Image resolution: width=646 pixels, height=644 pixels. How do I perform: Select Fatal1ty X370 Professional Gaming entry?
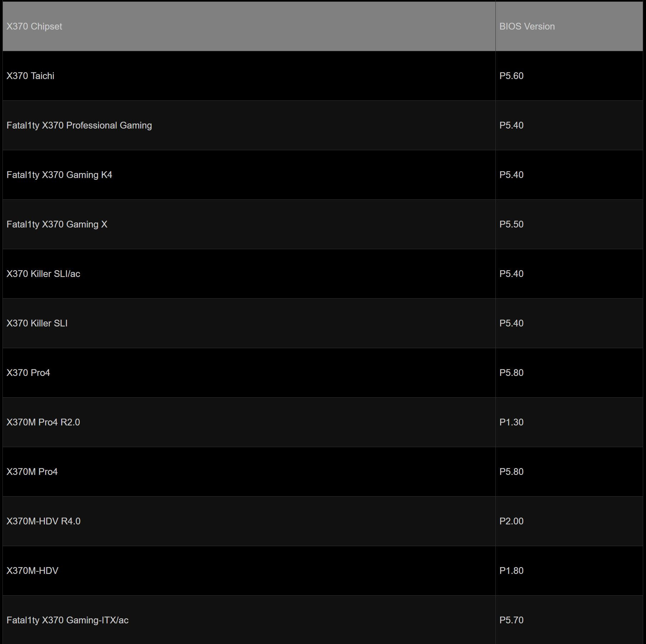[x=79, y=125]
